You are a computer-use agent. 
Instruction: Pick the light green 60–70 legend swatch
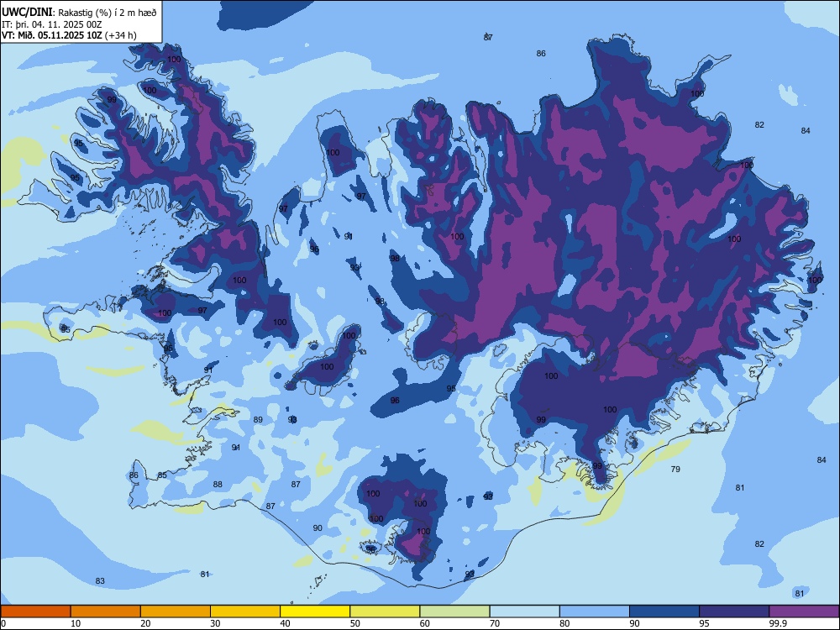454,612
